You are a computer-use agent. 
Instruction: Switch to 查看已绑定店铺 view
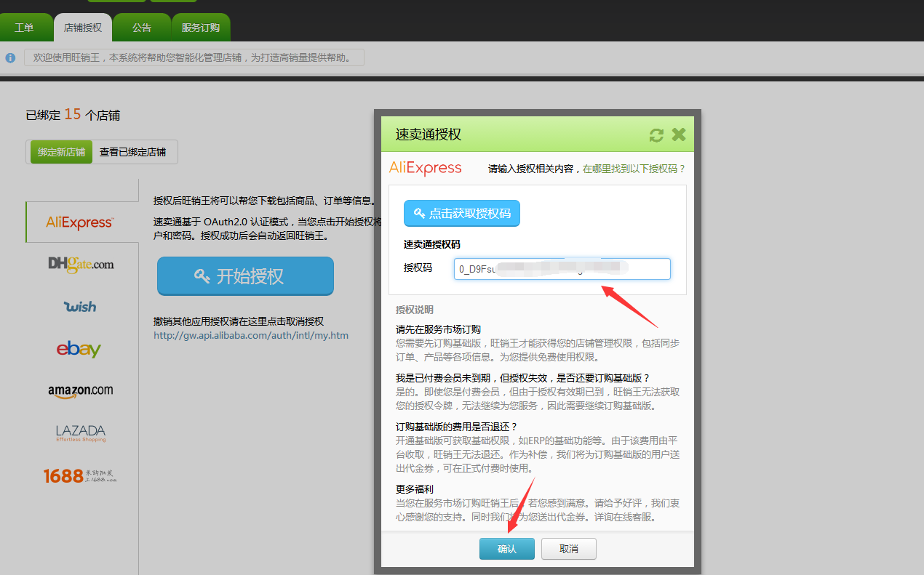coord(132,152)
